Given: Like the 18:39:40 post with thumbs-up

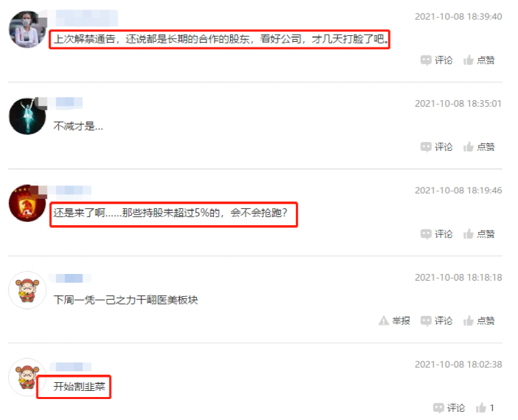Looking at the screenshot, I should 479,60.
